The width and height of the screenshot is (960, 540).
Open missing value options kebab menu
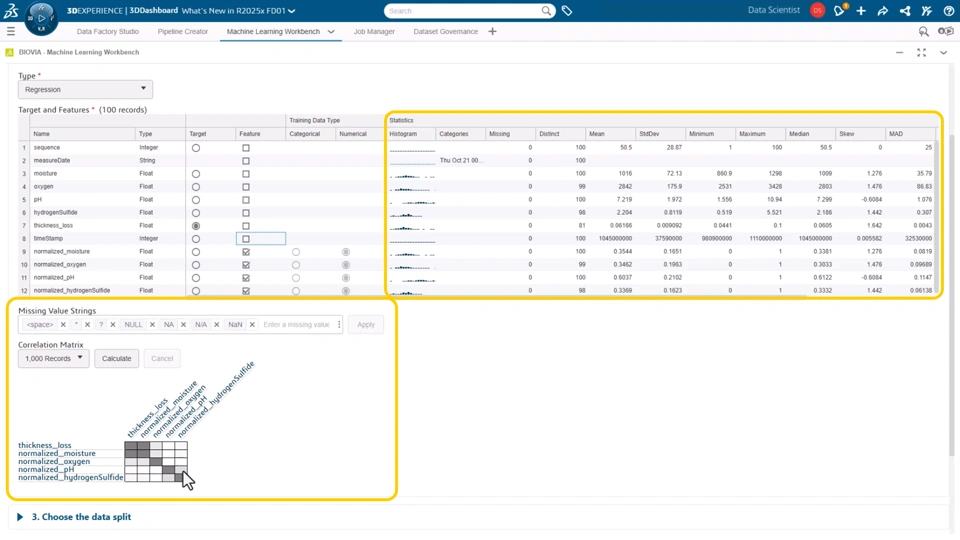pos(339,324)
